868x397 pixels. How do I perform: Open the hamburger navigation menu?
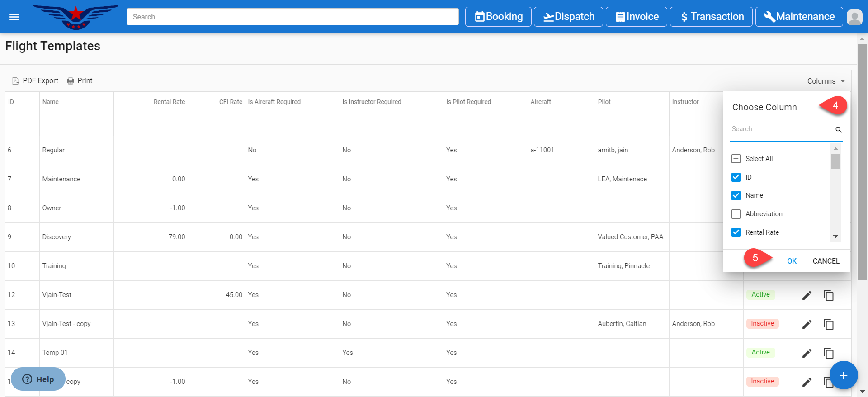pyautogui.click(x=14, y=17)
